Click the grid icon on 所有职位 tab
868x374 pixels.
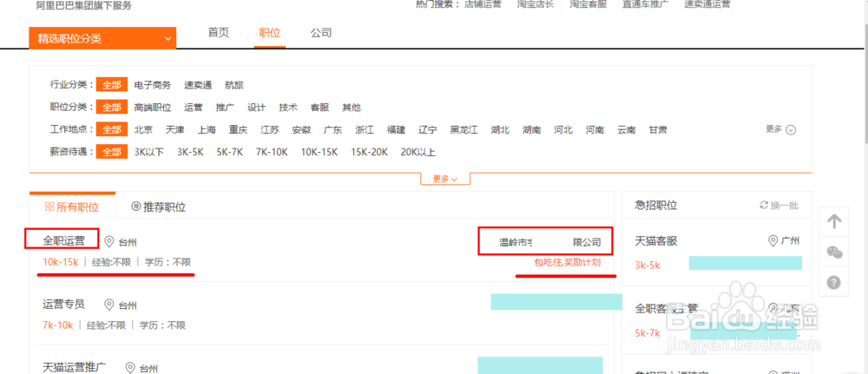pyautogui.click(x=49, y=207)
